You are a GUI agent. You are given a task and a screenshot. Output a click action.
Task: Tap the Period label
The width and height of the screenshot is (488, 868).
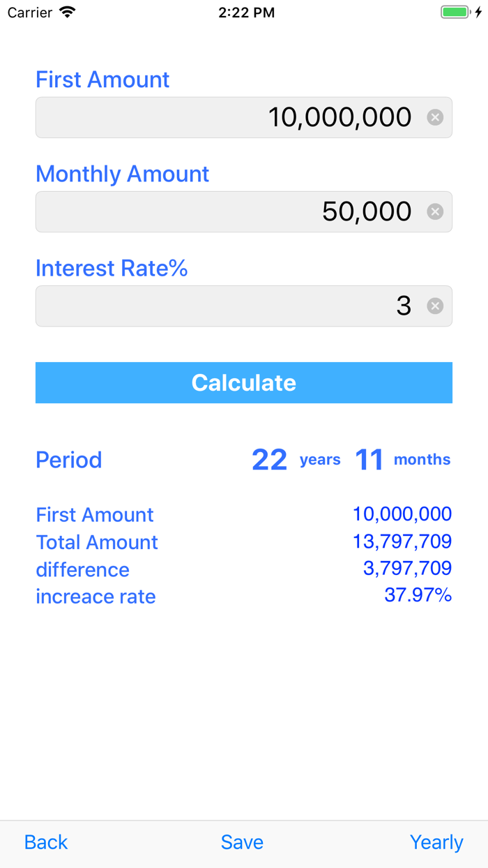[x=68, y=459]
